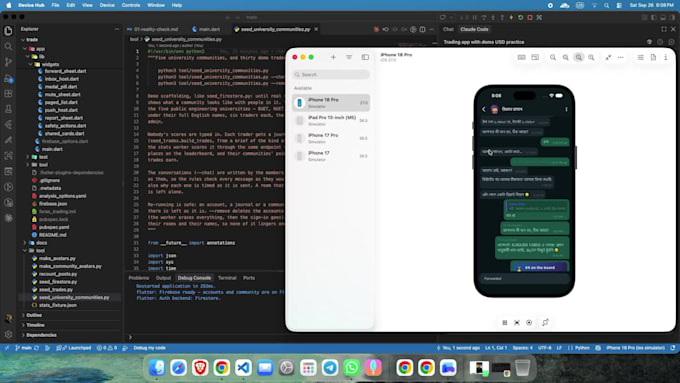Tap the back arrow in the phone chat
The image size is (680, 383).
coord(484,109)
